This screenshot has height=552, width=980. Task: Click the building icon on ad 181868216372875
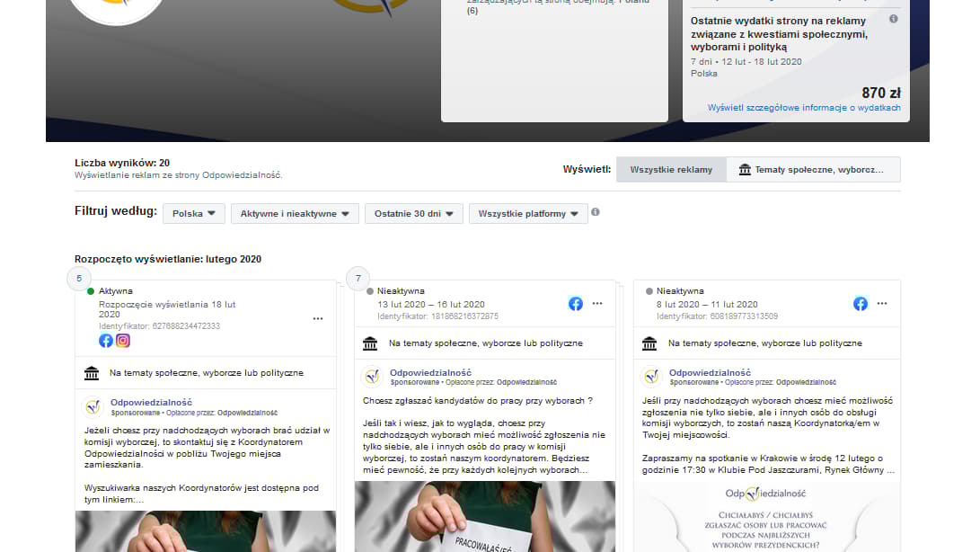click(370, 343)
